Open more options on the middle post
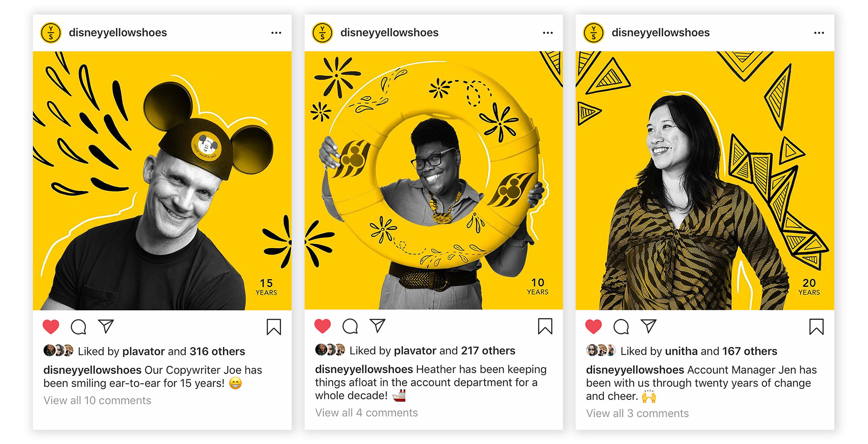 coord(548,33)
